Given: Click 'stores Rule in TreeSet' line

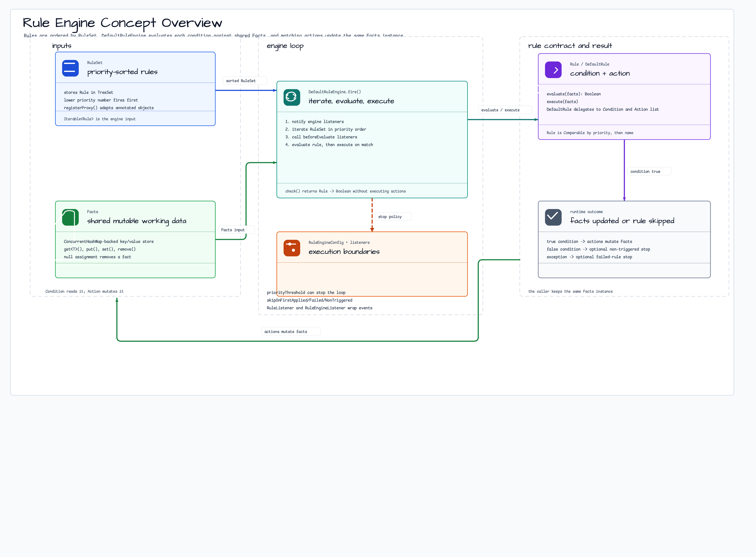Looking at the screenshot, I should click(88, 92).
